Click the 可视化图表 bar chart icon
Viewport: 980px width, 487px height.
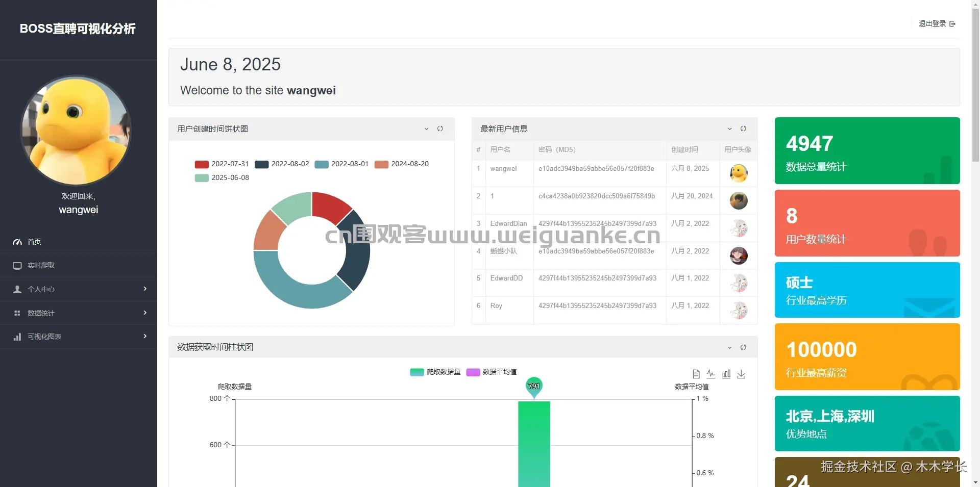tap(17, 337)
